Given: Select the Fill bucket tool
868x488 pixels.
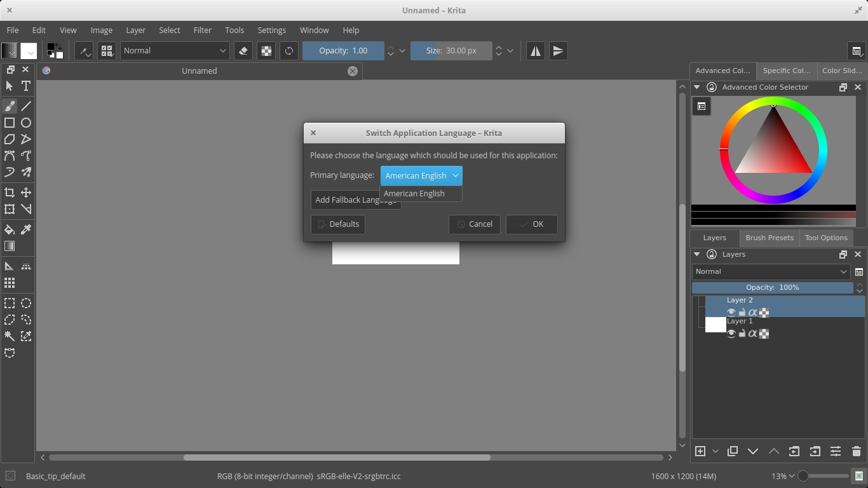Looking at the screenshot, I should click(10, 229).
